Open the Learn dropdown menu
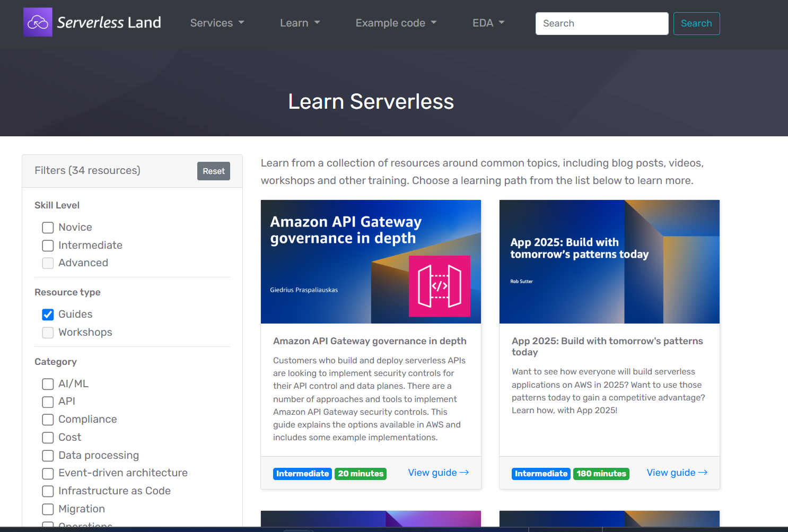Viewport: 788px width, 532px height. click(300, 23)
